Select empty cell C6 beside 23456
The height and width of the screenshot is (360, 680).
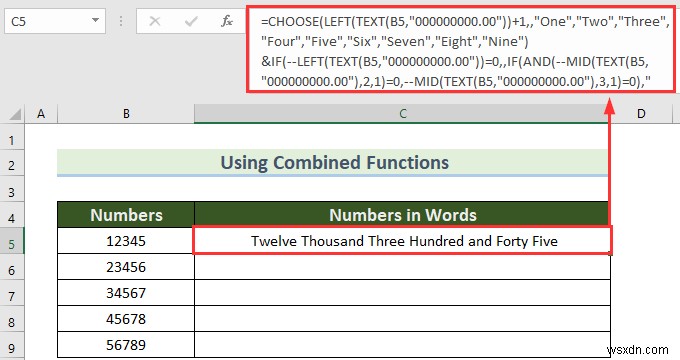(x=402, y=267)
